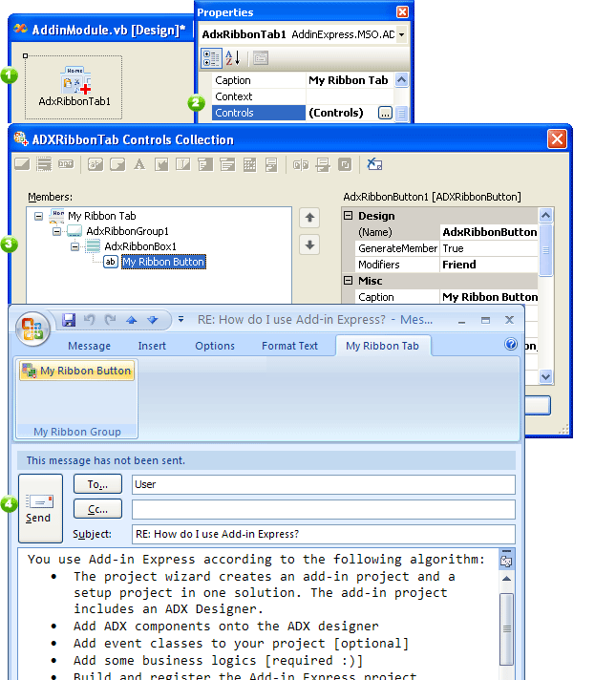The image size is (616, 680).
Task: Click the first Controls Collection toolbar icon (ribbon group)
Action: (x=22, y=164)
